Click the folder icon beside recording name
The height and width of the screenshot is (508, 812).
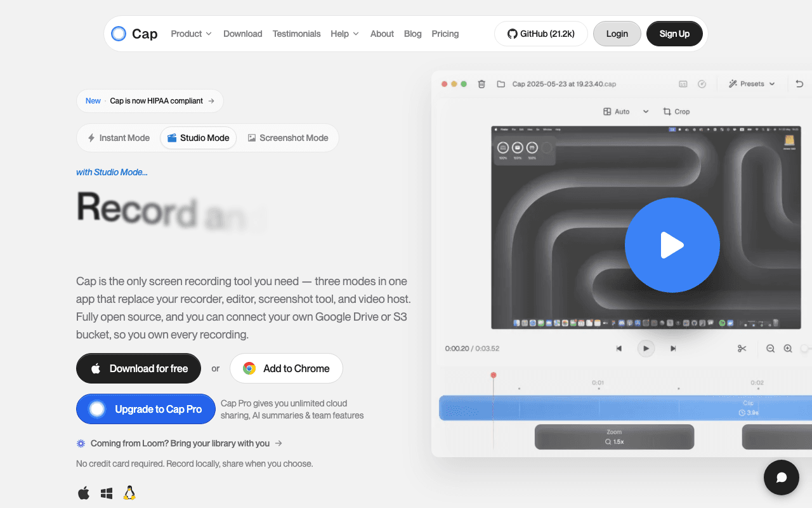tap(501, 84)
